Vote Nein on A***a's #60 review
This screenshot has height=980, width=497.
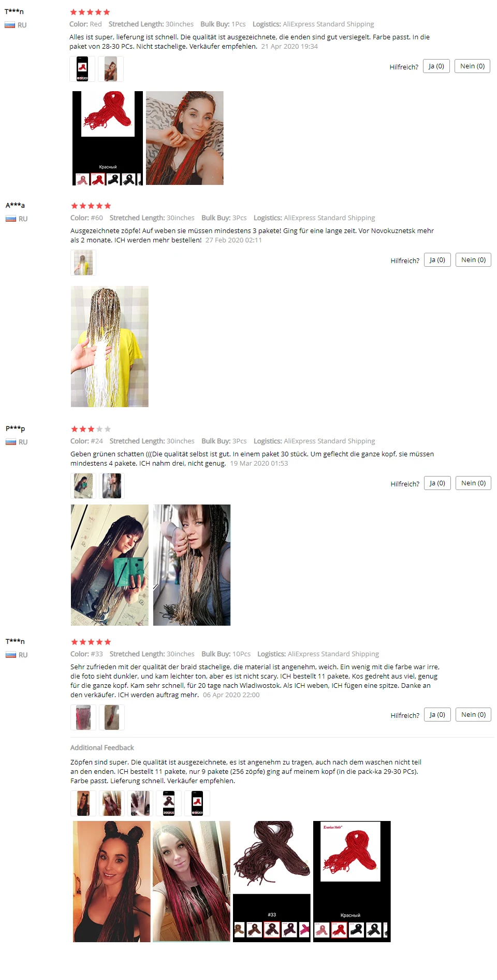(473, 260)
